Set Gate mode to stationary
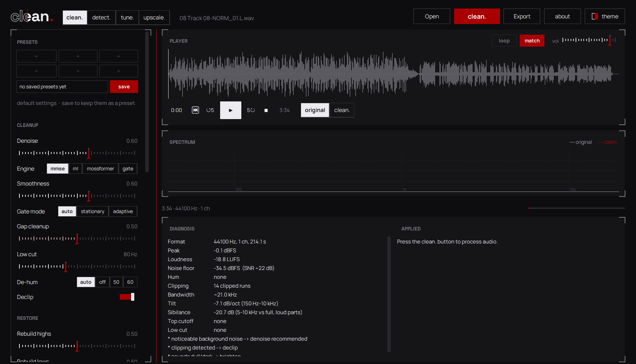Screen dimensions: 636x364 [93, 211]
